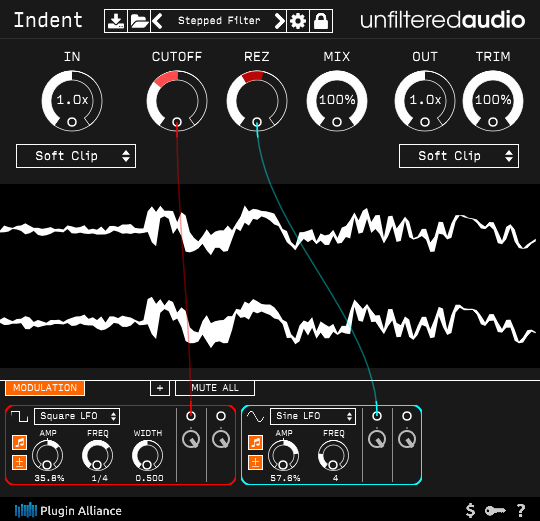Open the preset folder browser icon
The width and height of the screenshot is (540, 521).
[x=139, y=21]
